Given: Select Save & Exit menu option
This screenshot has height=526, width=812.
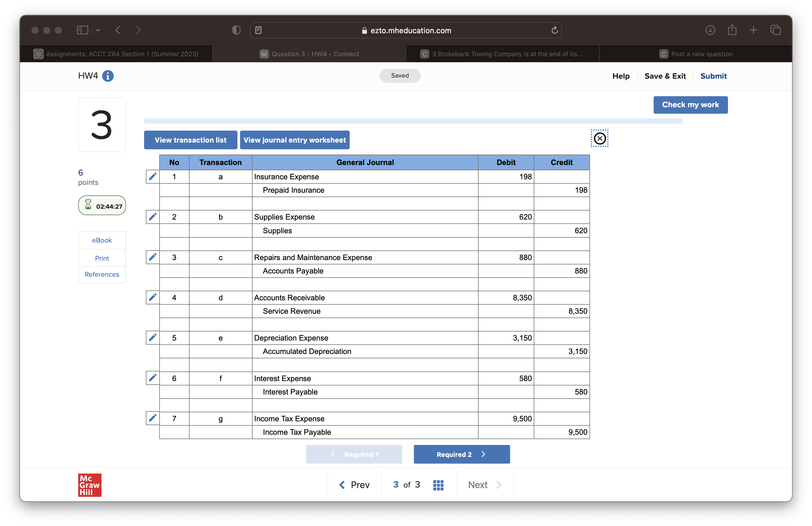Looking at the screenshot, I should 665,76.
